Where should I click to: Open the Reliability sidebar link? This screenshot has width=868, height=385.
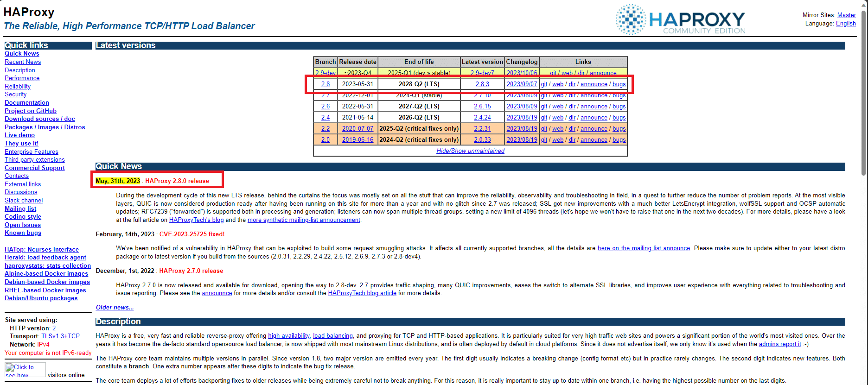18,86
